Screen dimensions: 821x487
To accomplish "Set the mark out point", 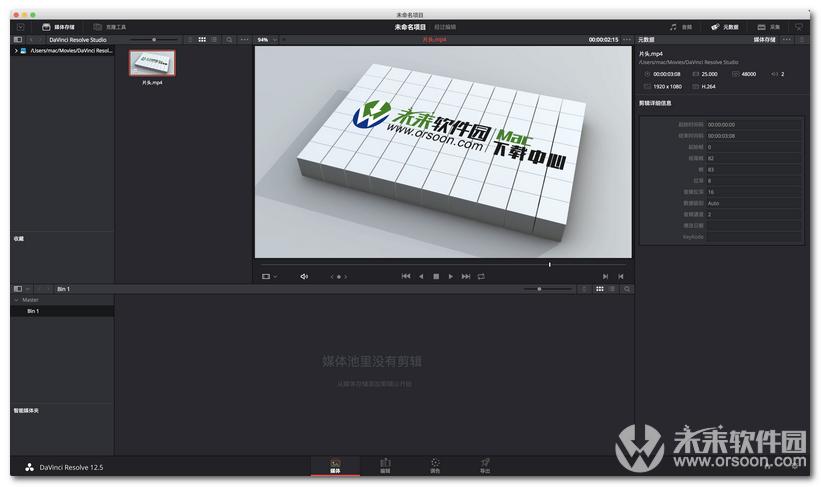I will click(620, 276).
